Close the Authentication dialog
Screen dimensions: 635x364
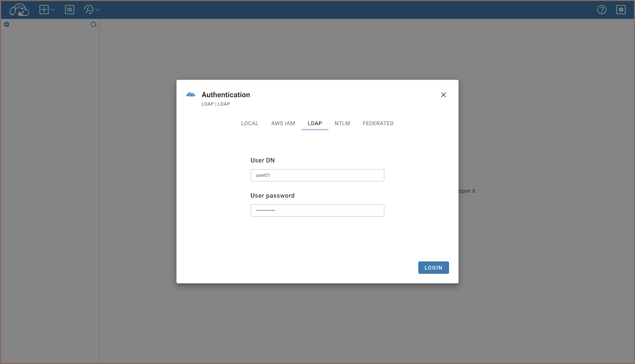point(444,95)
